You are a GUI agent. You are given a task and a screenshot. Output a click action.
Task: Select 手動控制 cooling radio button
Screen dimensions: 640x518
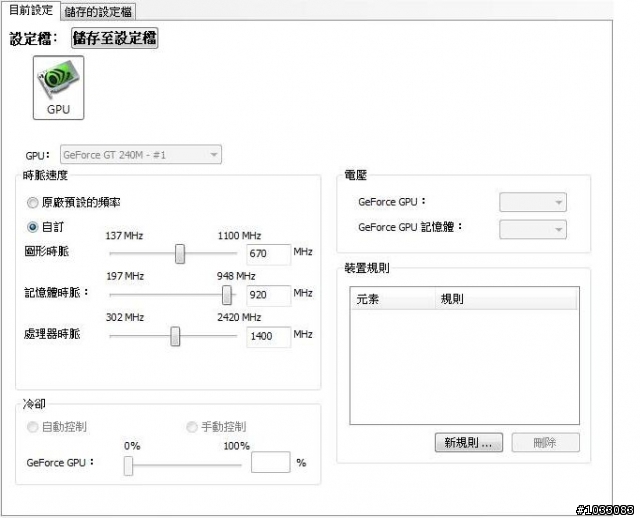[191, 427]
